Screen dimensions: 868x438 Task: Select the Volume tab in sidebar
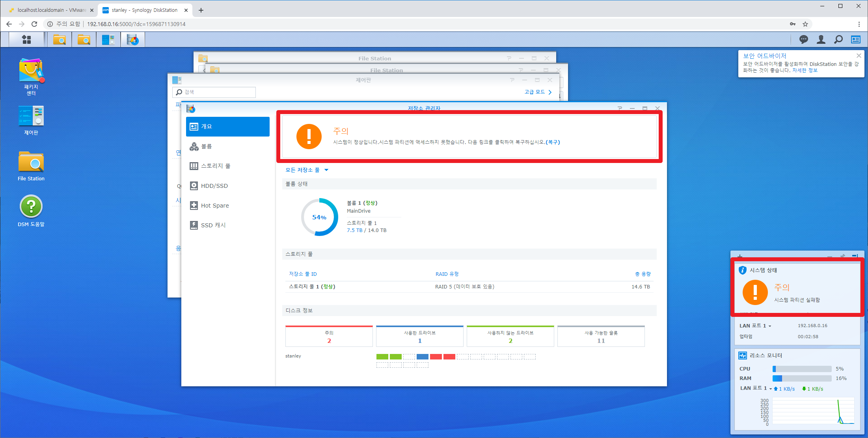point(207,146)
